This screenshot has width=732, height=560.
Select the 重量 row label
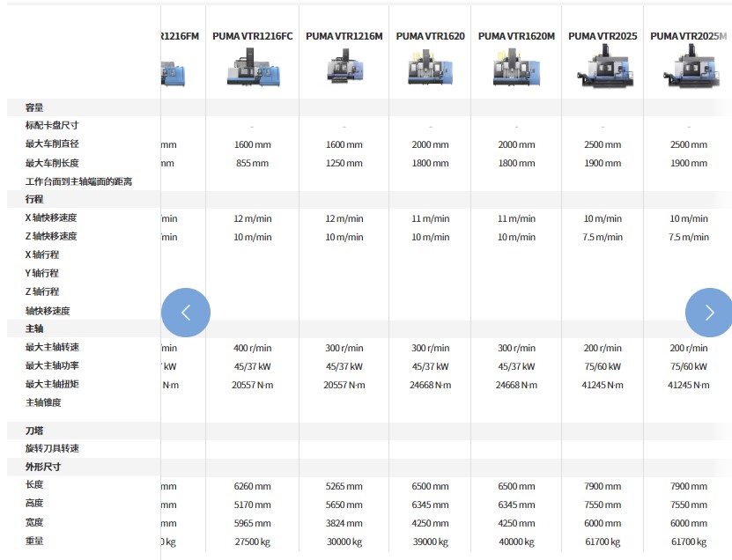tap(34, 541)
